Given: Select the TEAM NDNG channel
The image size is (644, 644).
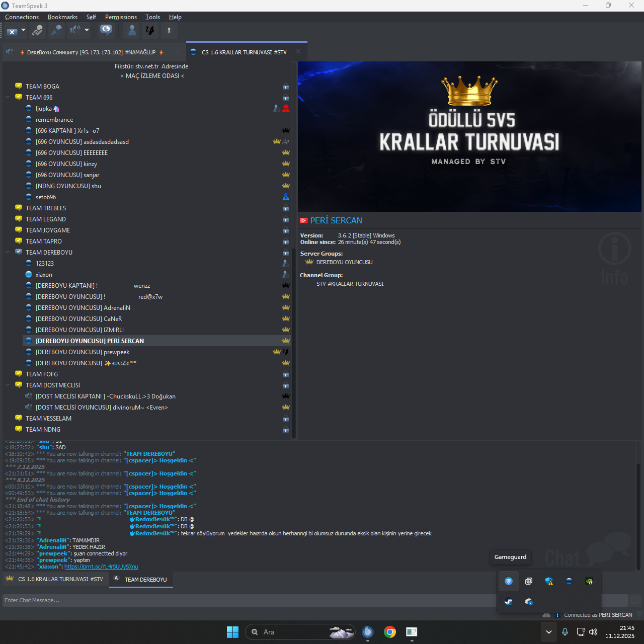Looking at the screenshot, I should [x=43, y=430].
